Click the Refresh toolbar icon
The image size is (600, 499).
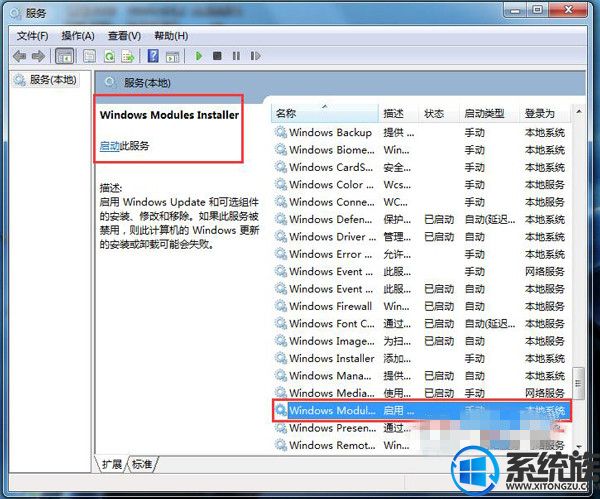(109, 56)
